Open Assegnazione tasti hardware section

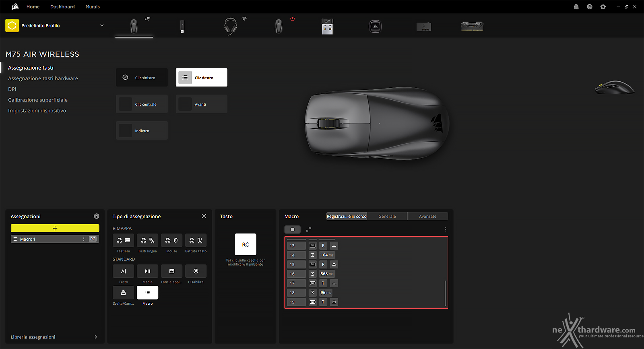click(x=43, y=78)
